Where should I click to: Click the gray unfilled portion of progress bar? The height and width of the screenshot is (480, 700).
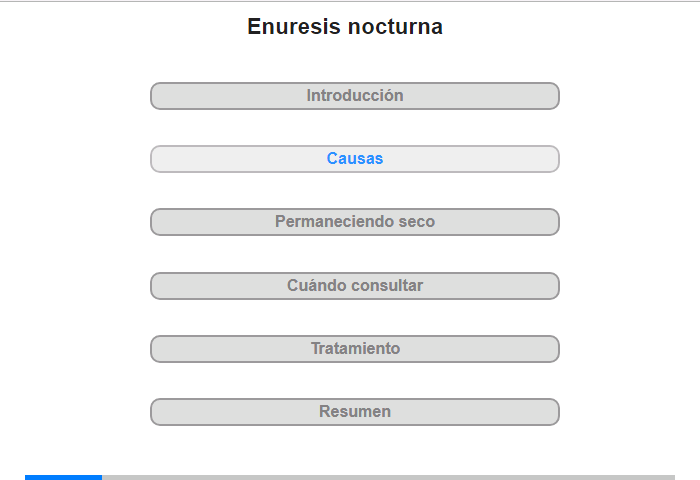click(x=388, y=477)
